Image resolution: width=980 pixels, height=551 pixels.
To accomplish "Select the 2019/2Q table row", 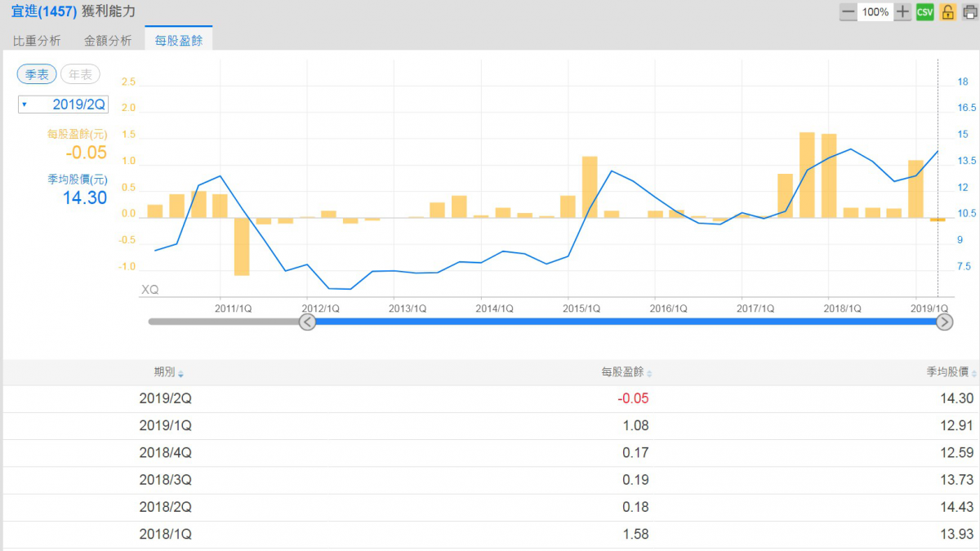I will click(x=490, y=399).
